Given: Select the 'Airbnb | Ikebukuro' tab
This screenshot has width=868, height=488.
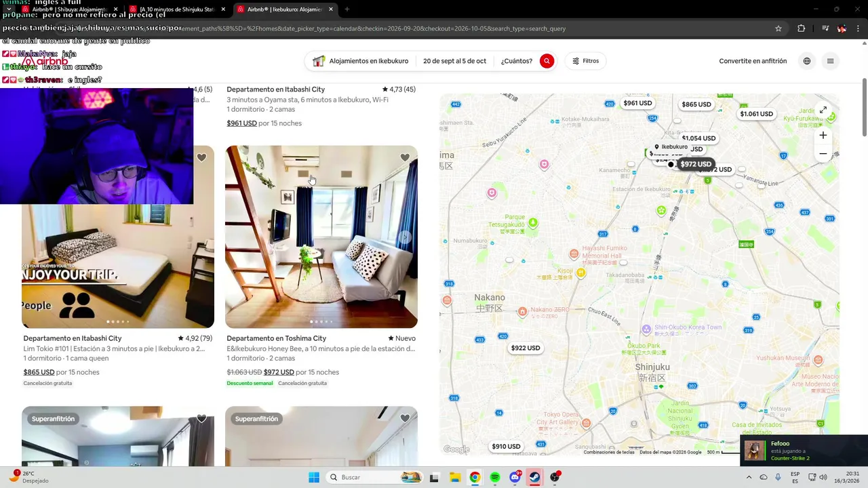Looking at the screenshot, I should 285,9.
